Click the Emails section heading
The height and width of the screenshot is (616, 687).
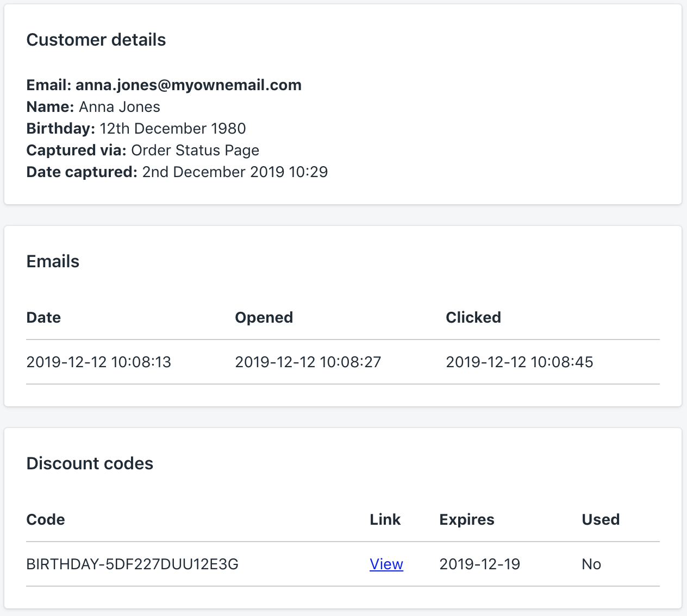[53, 262]
